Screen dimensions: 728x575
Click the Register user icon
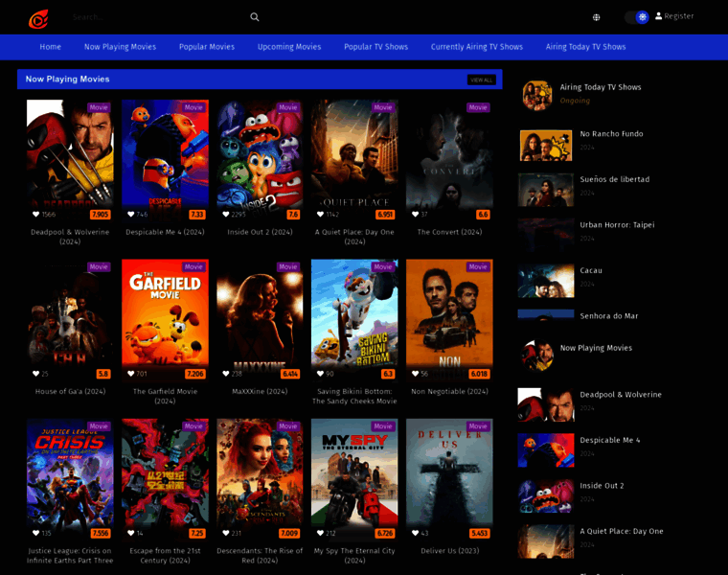pos(658,15)
